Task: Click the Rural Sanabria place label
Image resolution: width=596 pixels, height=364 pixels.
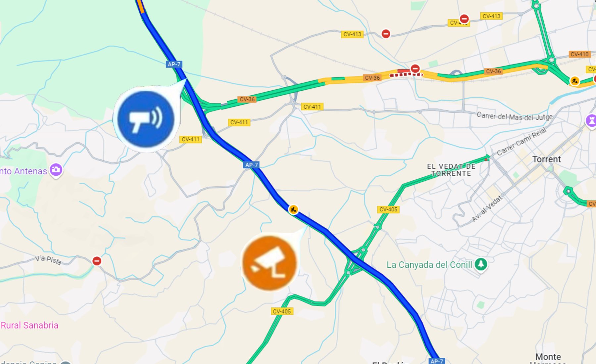Action: click(29, 325)
